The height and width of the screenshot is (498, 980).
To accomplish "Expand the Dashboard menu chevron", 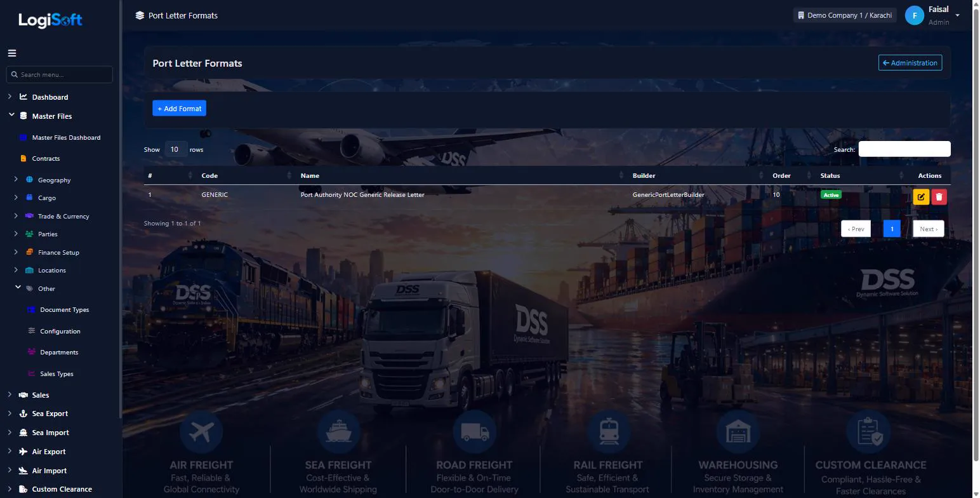I will (x=10, y=97).
